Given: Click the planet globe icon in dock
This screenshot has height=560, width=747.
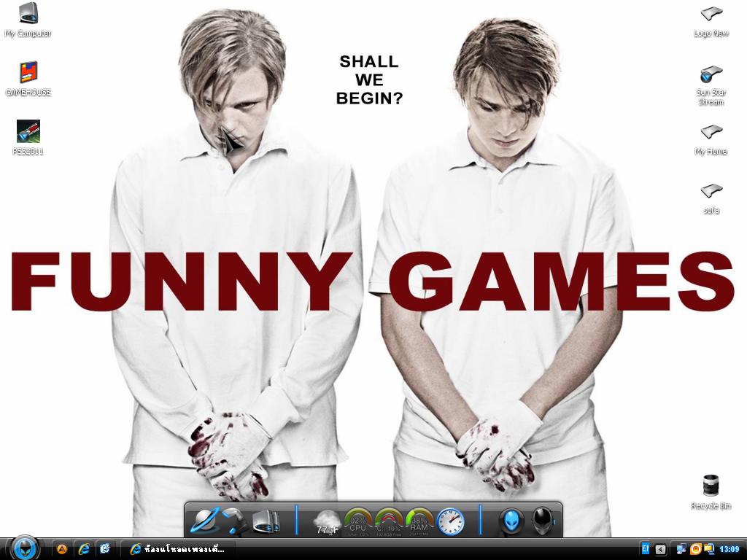Looking at the screenshot, I should [x=205, y=520].
